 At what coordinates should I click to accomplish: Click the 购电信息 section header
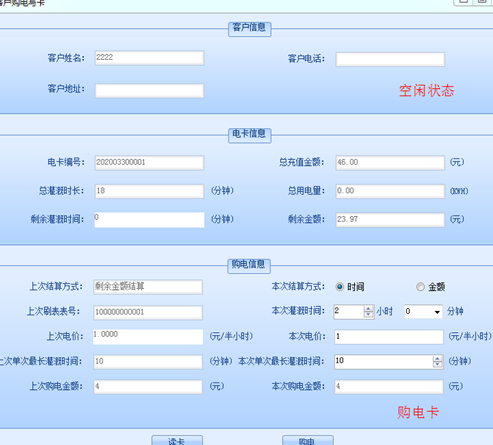pos(249,265)
